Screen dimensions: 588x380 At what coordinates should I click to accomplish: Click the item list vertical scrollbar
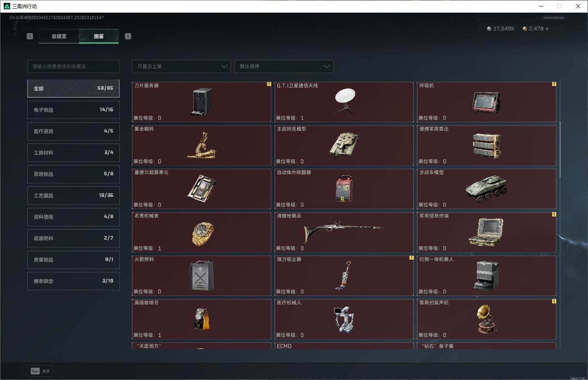[560, 149]
